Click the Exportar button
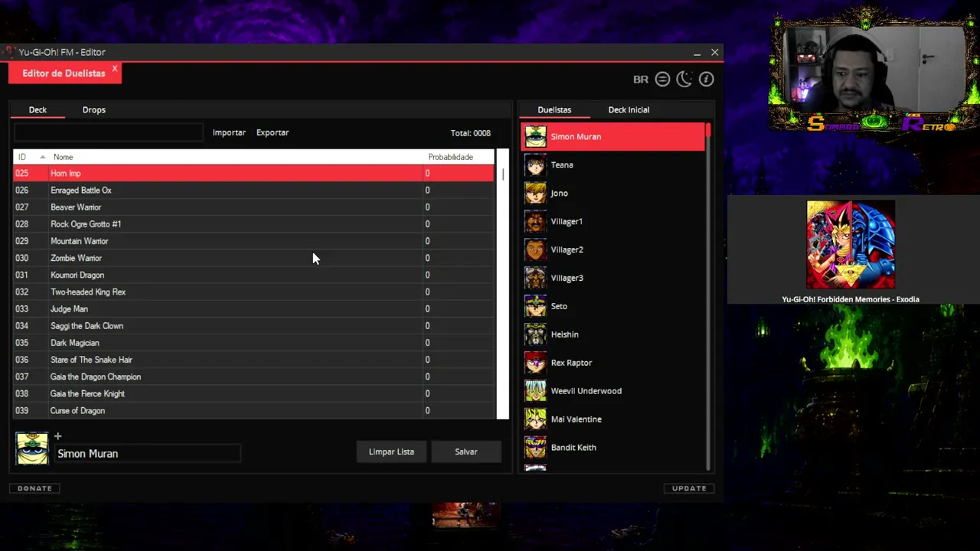980x551 pixels. (x=273, y=132)
